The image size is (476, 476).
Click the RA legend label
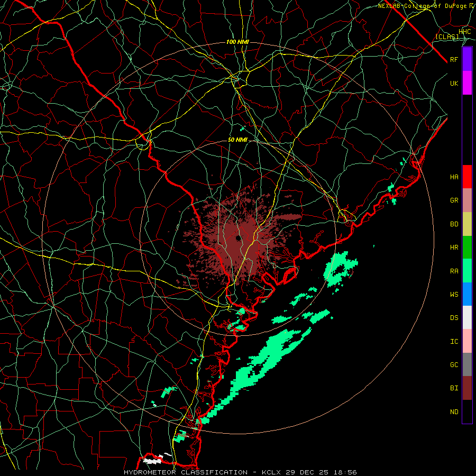454,271
